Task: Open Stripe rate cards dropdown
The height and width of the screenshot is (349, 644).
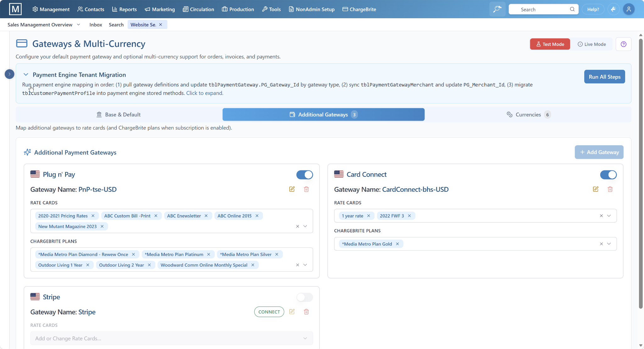Action: coord(305,338)
